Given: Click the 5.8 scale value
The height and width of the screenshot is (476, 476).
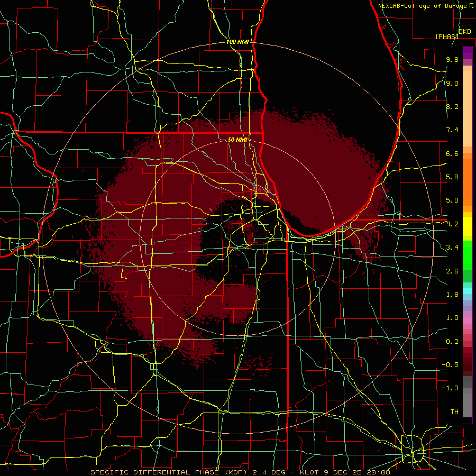Looking at the screenshot, I should [452, 177].
